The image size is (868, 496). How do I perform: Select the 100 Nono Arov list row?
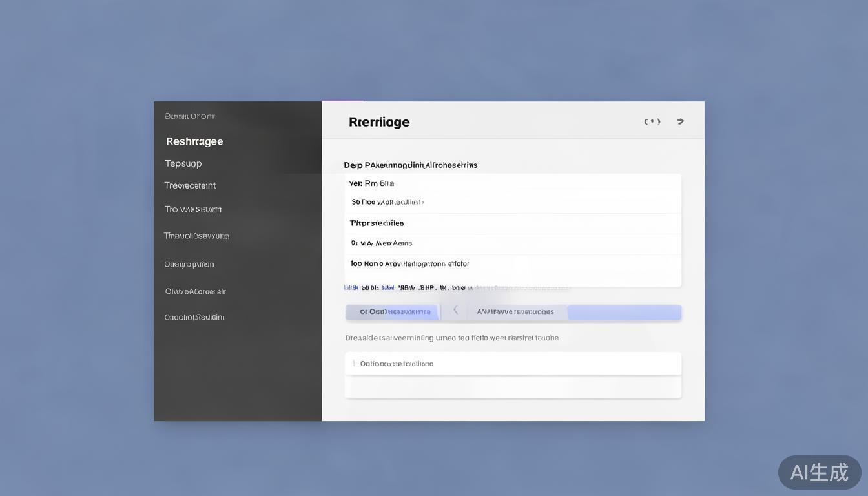click(409, 263)
